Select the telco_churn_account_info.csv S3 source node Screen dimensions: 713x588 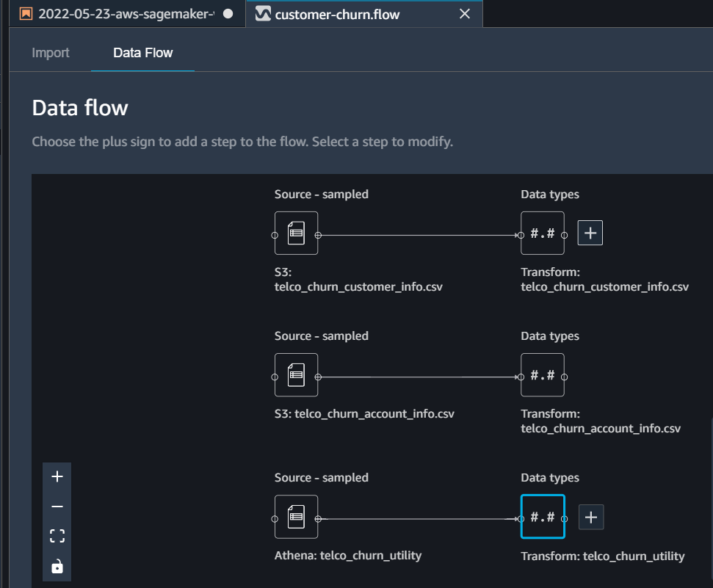(x=296, y=375)
